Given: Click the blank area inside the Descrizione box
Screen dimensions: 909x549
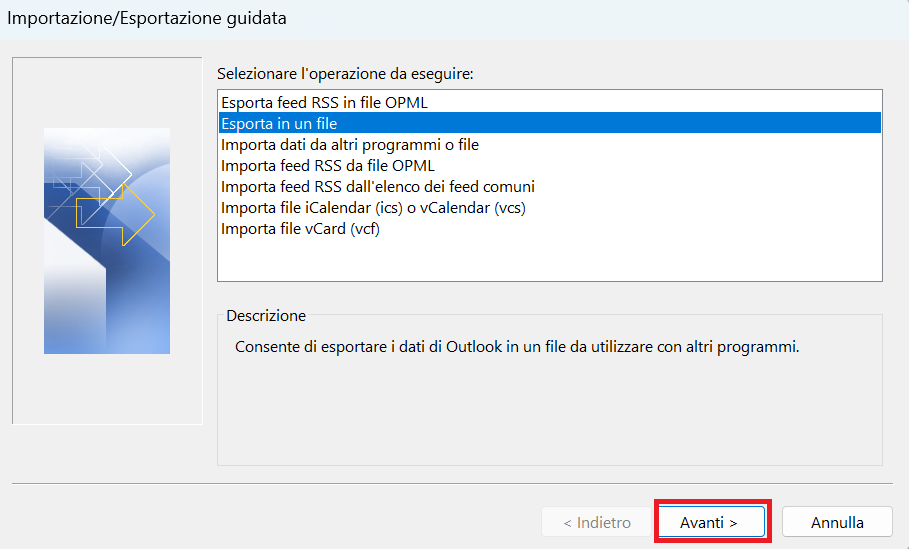Looking at the screenshot, I should tap(550, 412).
